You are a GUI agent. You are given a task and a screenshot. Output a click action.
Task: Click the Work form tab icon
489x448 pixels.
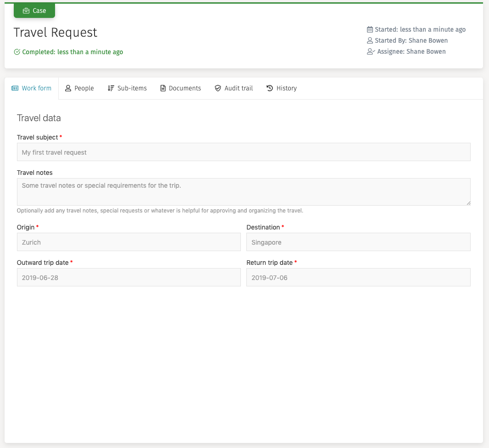click(15, 88)
